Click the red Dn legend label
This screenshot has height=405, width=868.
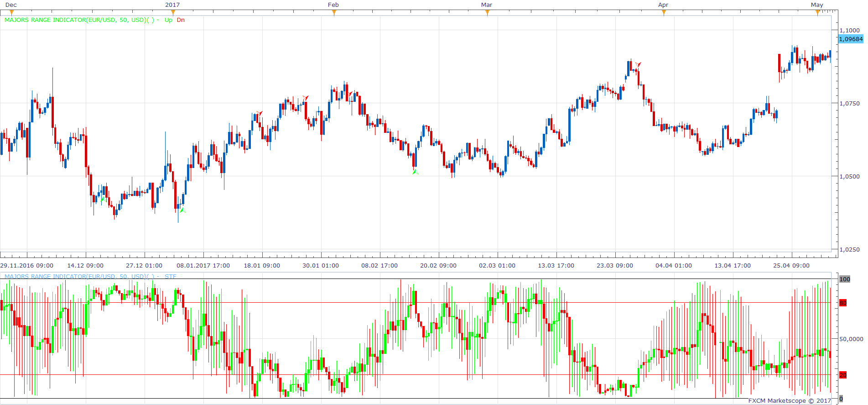pyautogui.click(x=181, y=20)
